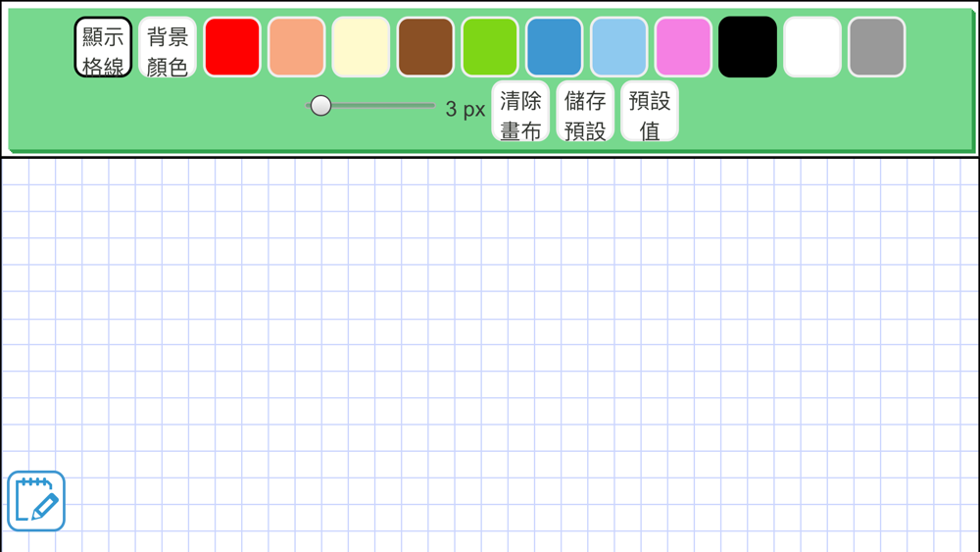Screen dimensions: 980x552
Task: Pick the lime green color swatch
Action: click(489, 47)
